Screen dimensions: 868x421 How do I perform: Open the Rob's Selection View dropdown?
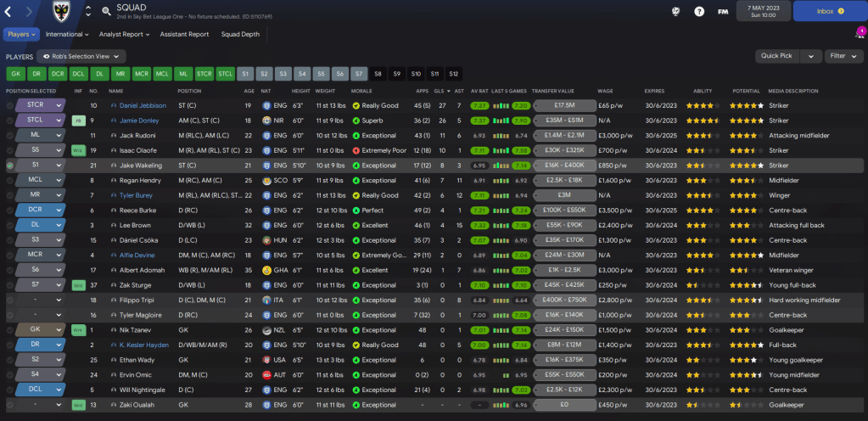point(81,56)
